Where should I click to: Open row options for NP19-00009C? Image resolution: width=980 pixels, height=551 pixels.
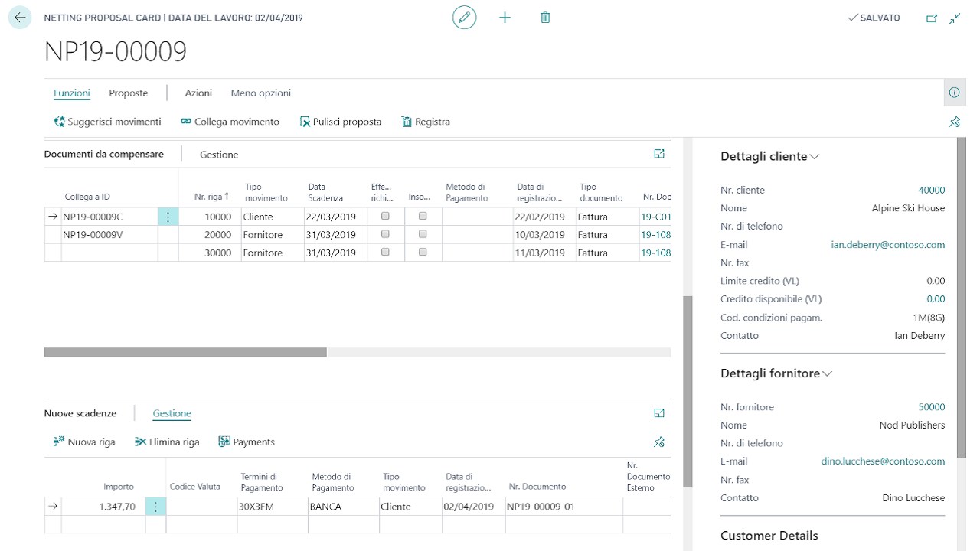point(168,217)
